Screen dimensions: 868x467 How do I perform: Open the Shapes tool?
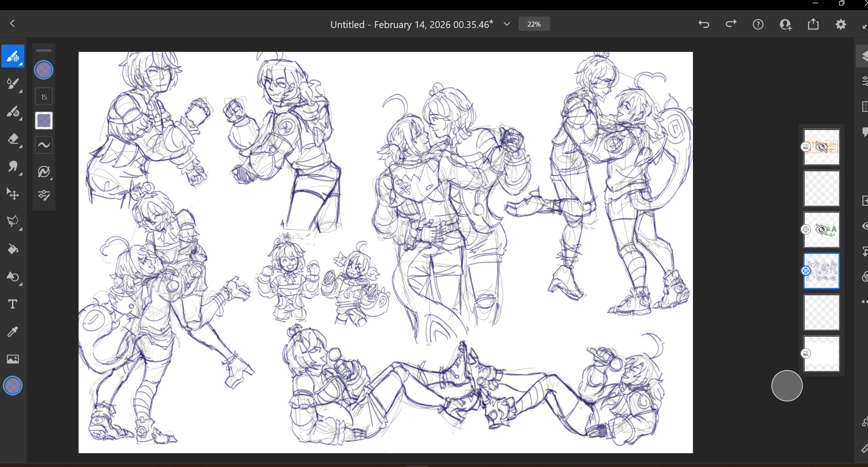(x=13, y=276)
